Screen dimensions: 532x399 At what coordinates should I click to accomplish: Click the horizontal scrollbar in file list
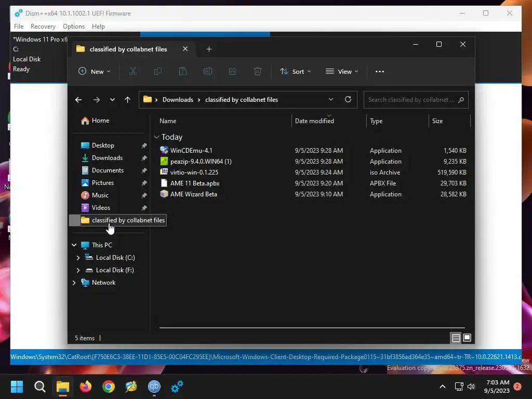coord(312,328)
